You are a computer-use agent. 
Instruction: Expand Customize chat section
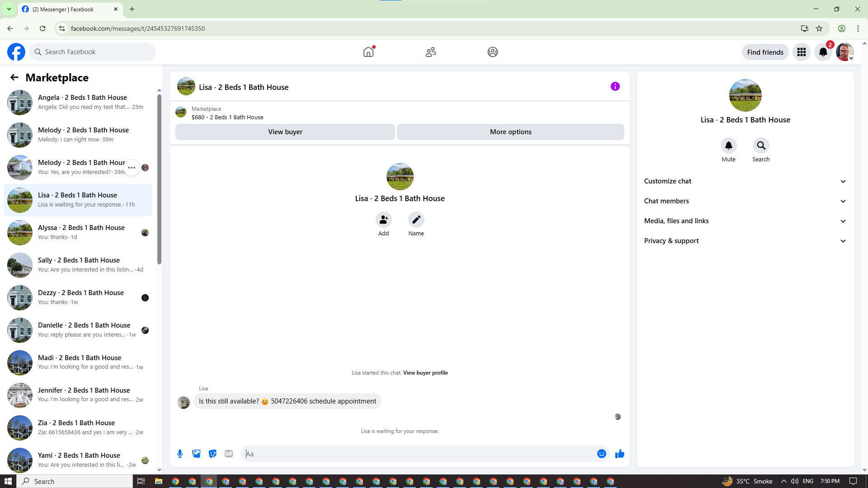745,181
